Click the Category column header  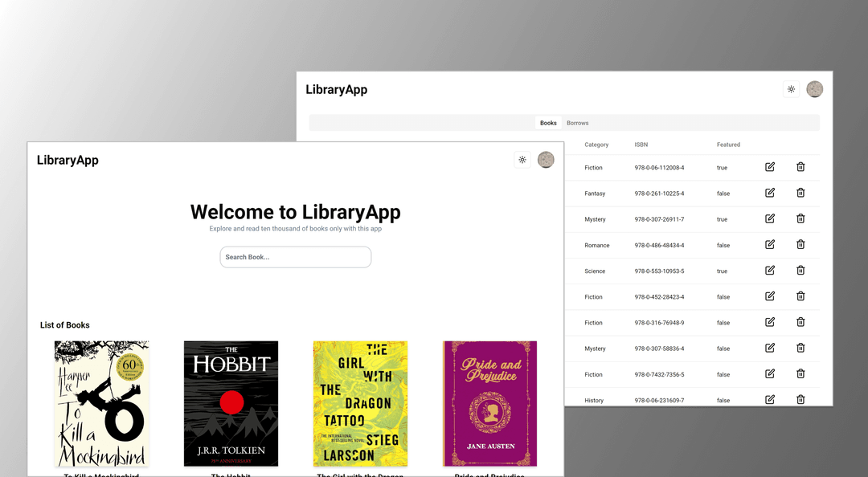(x=596, y=145)
